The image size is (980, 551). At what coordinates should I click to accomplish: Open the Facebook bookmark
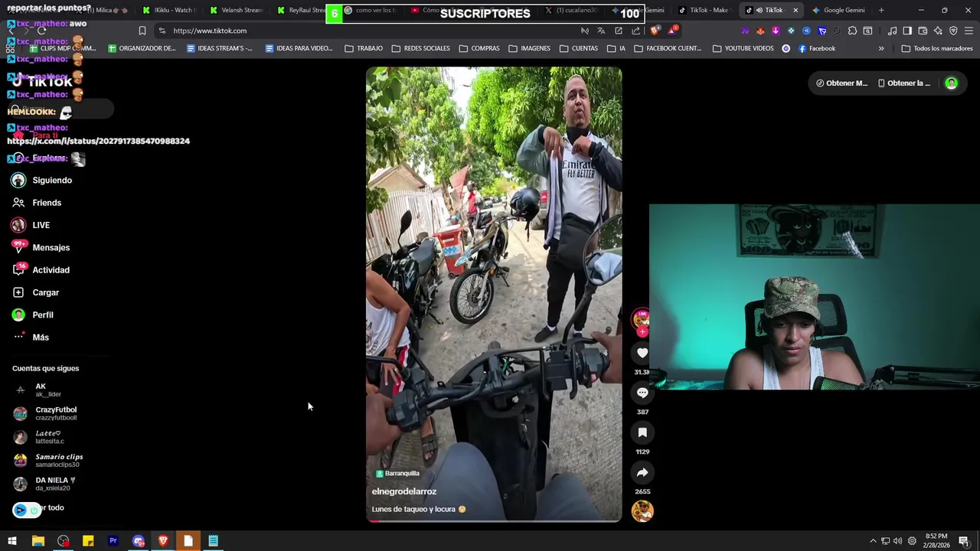point(816,48)
